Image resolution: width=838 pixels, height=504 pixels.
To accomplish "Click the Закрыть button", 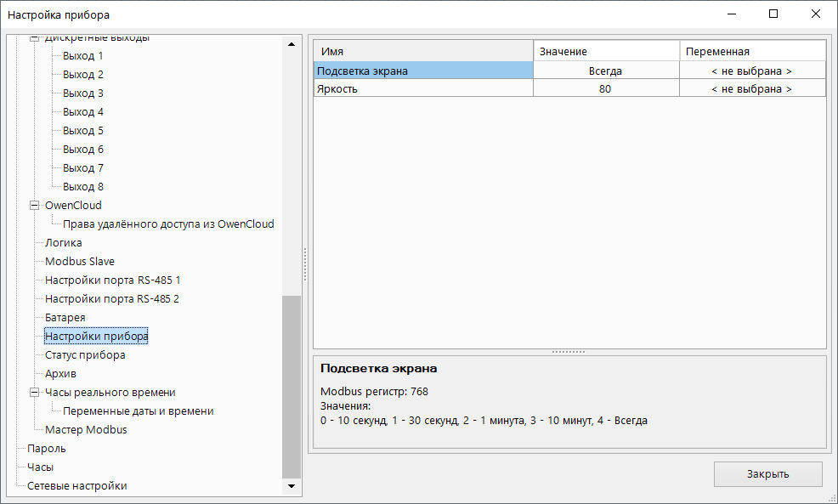I will pos(767,474).
